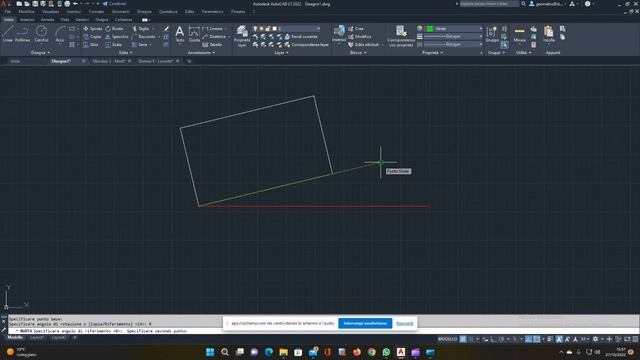Click the Taglia (trim) tool
The image size is (640, 360).
pos(141,29)
